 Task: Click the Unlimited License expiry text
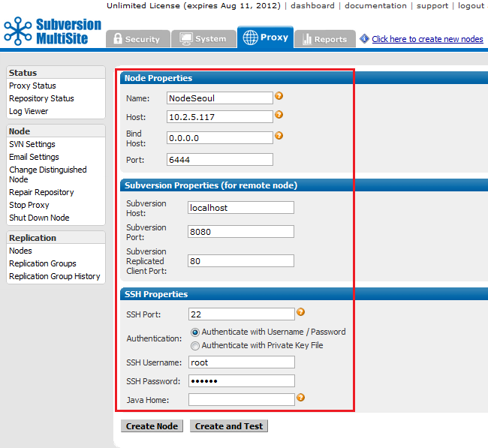pyautogui.click(x=193, y=5)
